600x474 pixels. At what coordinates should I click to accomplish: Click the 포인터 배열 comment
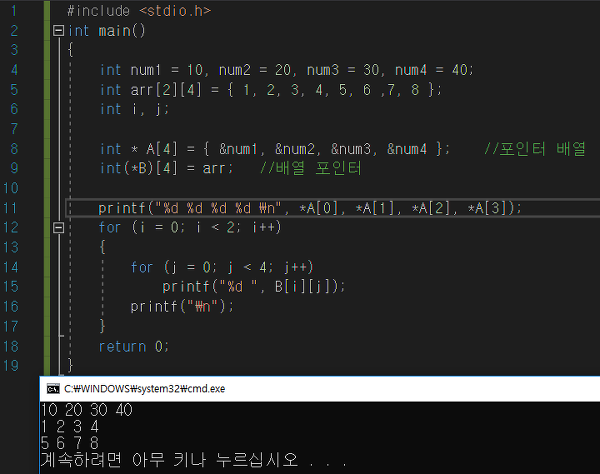coord(535,149)
